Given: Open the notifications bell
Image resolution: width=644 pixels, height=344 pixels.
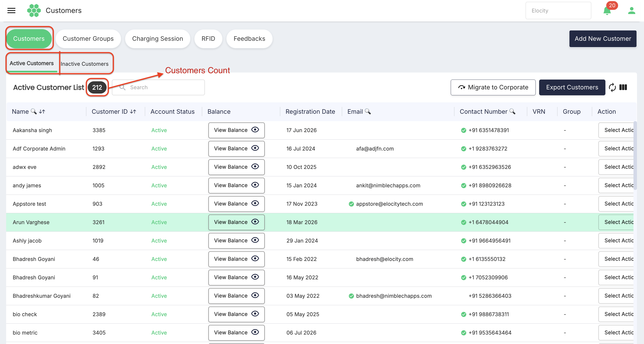Looking at the screenshot, I should (x=607, y=11).
